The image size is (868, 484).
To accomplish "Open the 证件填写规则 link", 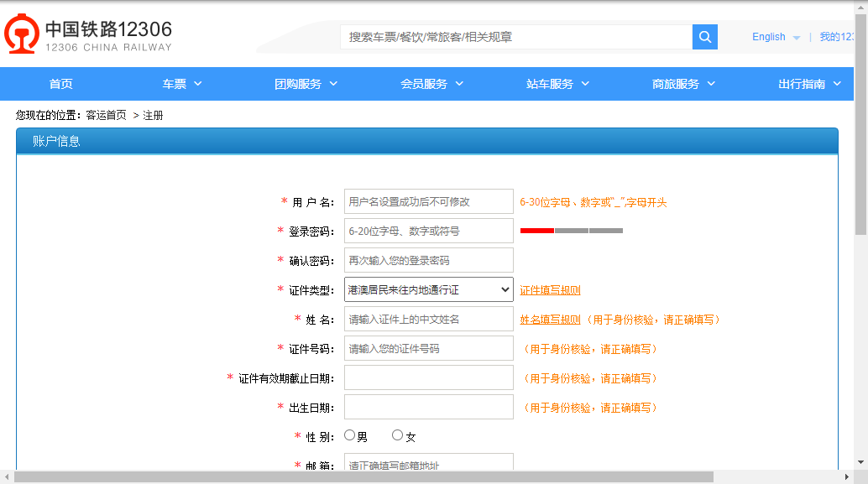I will (x=550, y=289).
